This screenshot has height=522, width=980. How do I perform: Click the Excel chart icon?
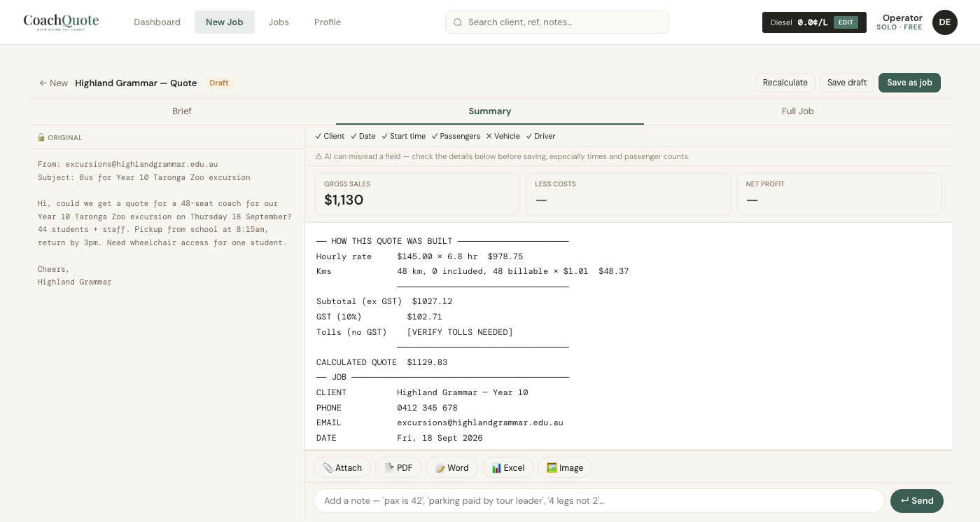pos(496,468)
